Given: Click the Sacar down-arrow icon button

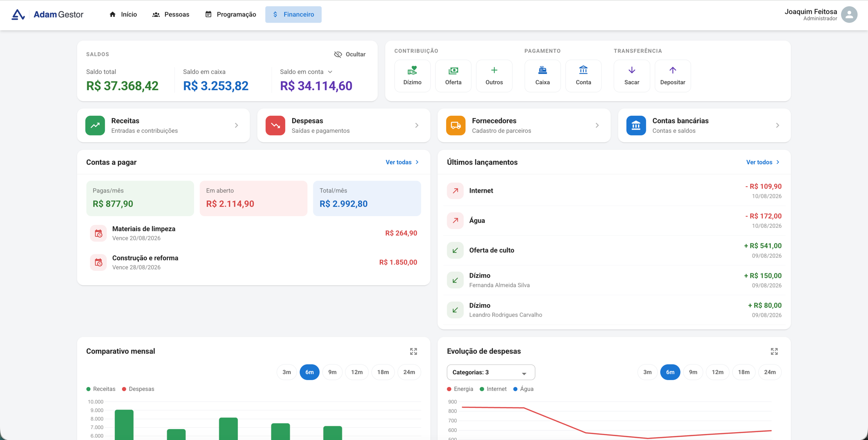Looking at the screenshot, I should point(632,76).
